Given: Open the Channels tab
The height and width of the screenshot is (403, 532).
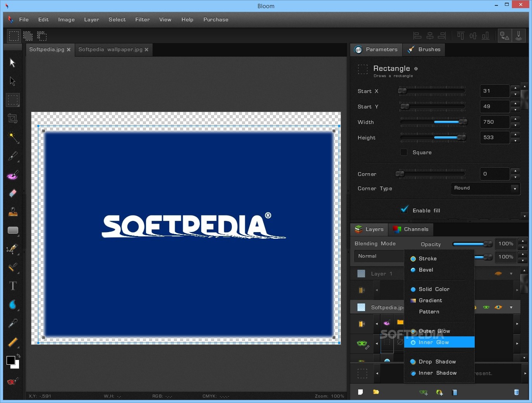Looking at the screenshot, I should [411, 229].
